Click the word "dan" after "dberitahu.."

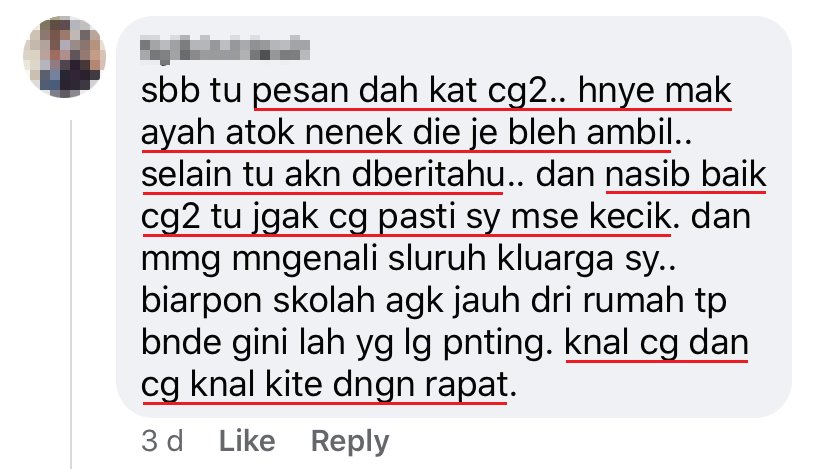tap(566, 175)
